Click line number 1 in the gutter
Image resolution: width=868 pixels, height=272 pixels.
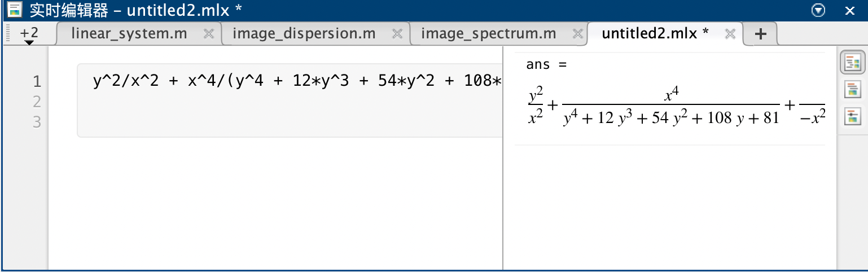point(37,82)
